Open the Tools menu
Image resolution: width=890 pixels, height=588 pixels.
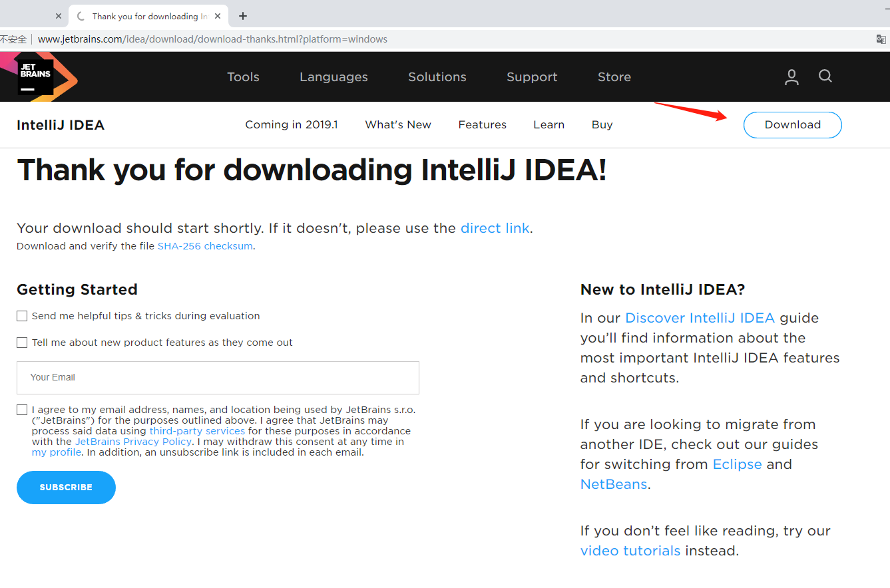coord(243,77)
